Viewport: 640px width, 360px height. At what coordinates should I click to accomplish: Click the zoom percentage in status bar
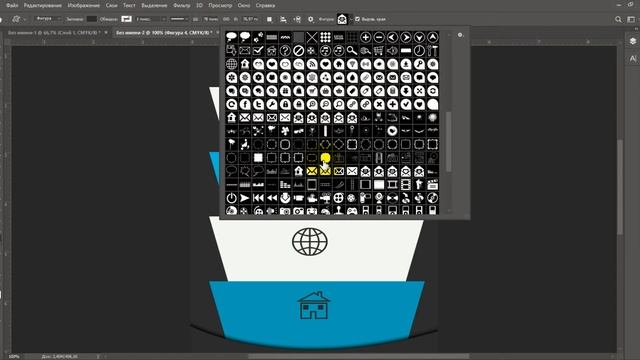[14, 357]
